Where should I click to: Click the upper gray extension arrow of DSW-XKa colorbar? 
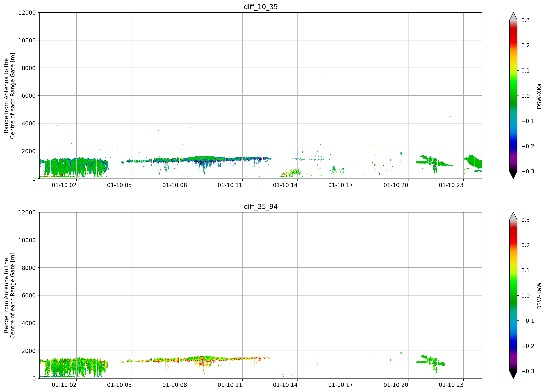click(x=513, y=17)
